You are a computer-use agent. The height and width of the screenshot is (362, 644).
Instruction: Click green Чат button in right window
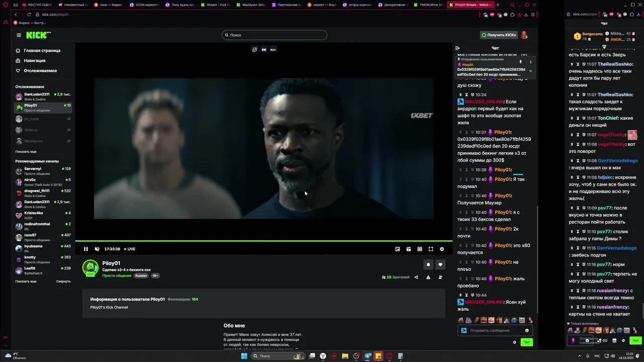coord(635,340)
